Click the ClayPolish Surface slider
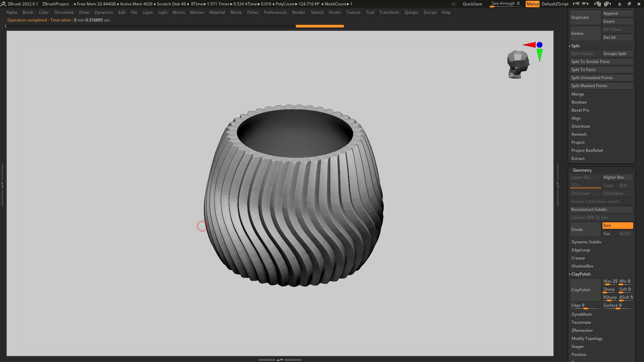Image resolution: width=644 pixels, height=362 pixels. pyautogui.click(x=618, y=306)
